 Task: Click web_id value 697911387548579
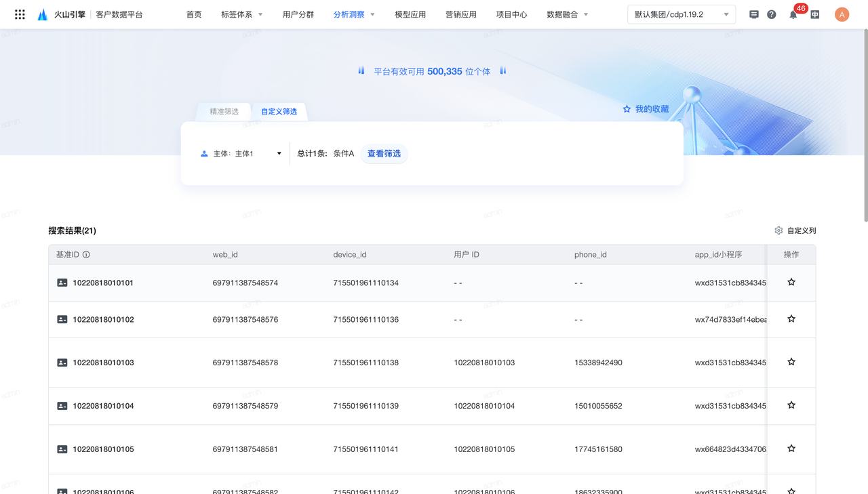tap(245, 406)
